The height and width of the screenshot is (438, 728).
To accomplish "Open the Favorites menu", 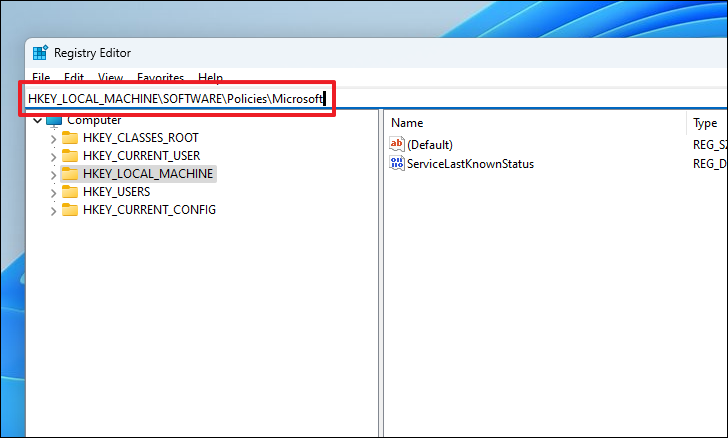I will click(160, 77).
